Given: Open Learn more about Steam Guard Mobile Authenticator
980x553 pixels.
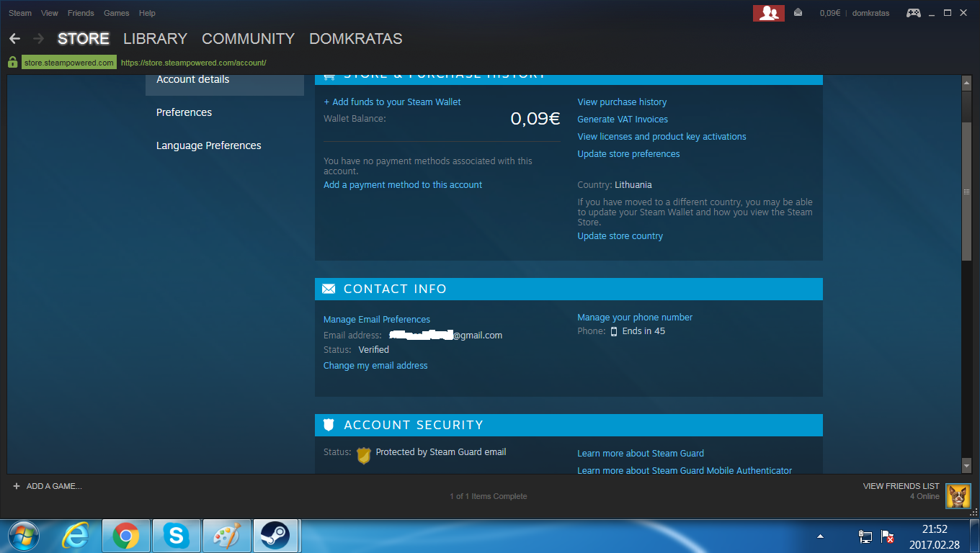Looking at the screenshot, I should pyautogui.click(x=685, y=470).
